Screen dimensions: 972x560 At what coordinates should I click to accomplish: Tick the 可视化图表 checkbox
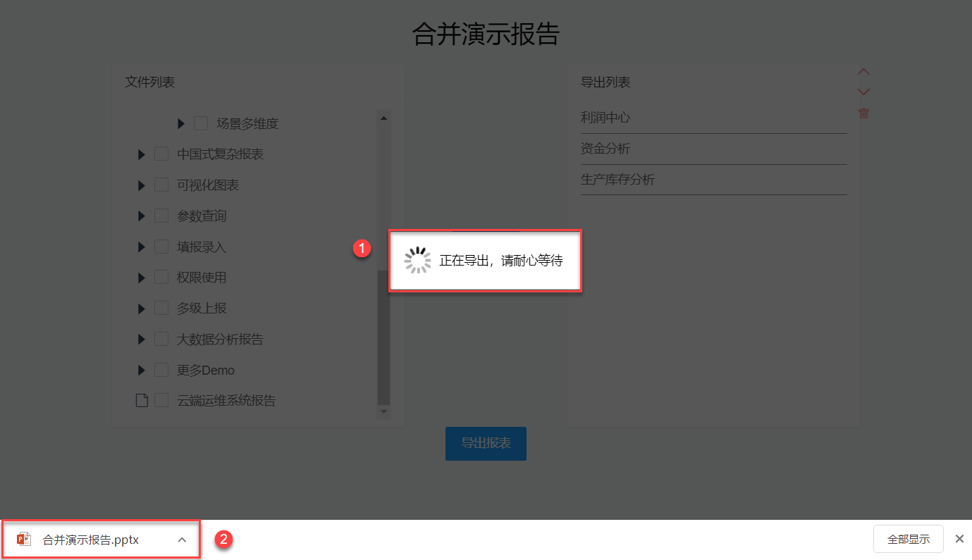[161, 185]
